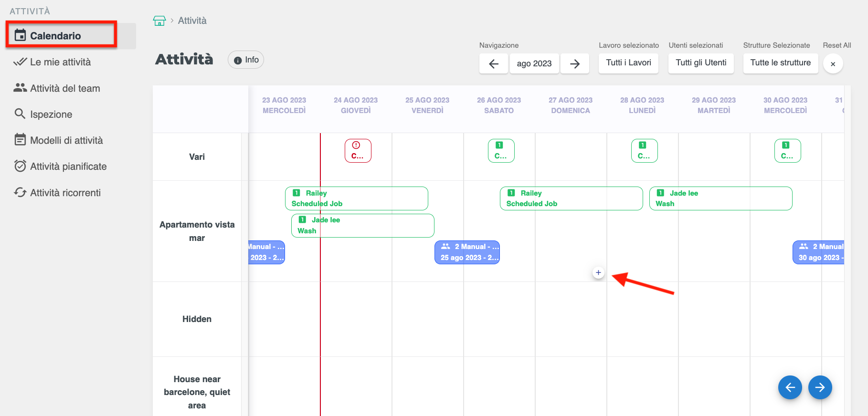868x416 pixels.
Task: Open the 2 Manual task on 25 ago
Action: click(x=467, y=252)
